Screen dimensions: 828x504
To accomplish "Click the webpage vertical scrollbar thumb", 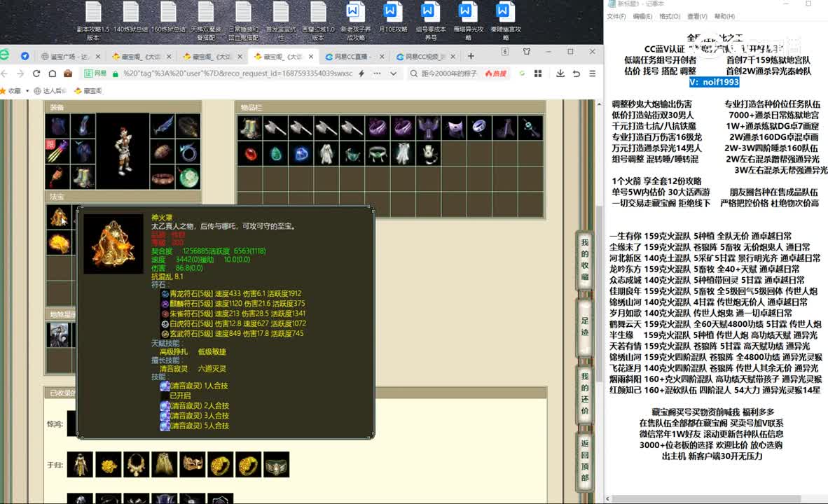I will coord(599,295).
